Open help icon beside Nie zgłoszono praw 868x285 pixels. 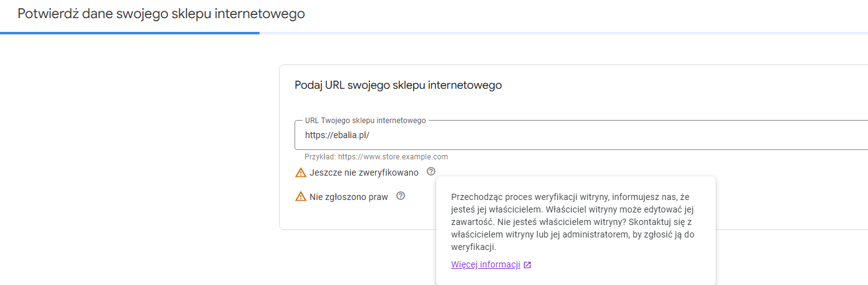(401, 196)
